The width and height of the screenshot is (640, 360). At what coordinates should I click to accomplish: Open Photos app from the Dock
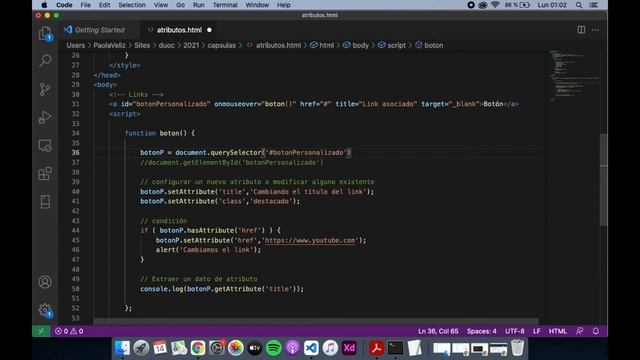click(236, 348)
